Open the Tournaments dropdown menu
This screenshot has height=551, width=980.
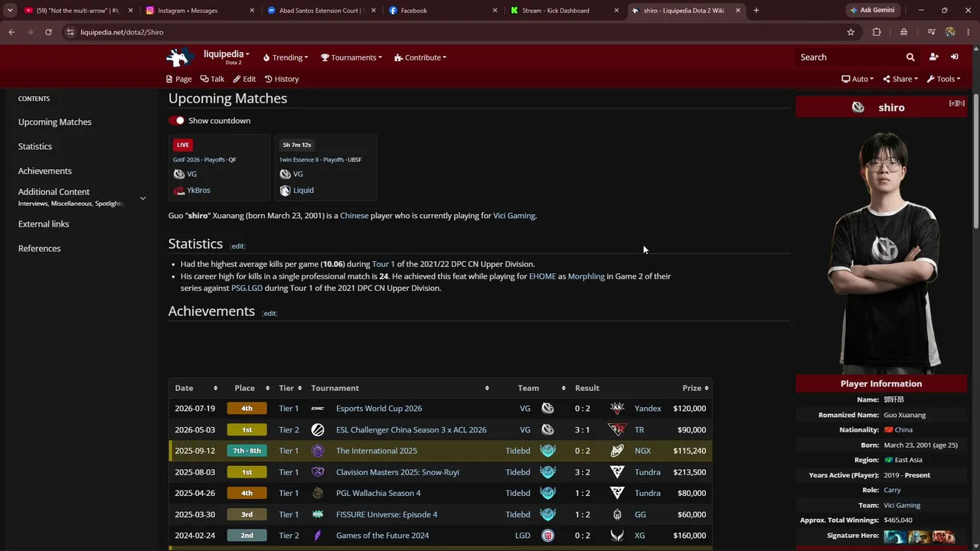[x=352, y=57]
